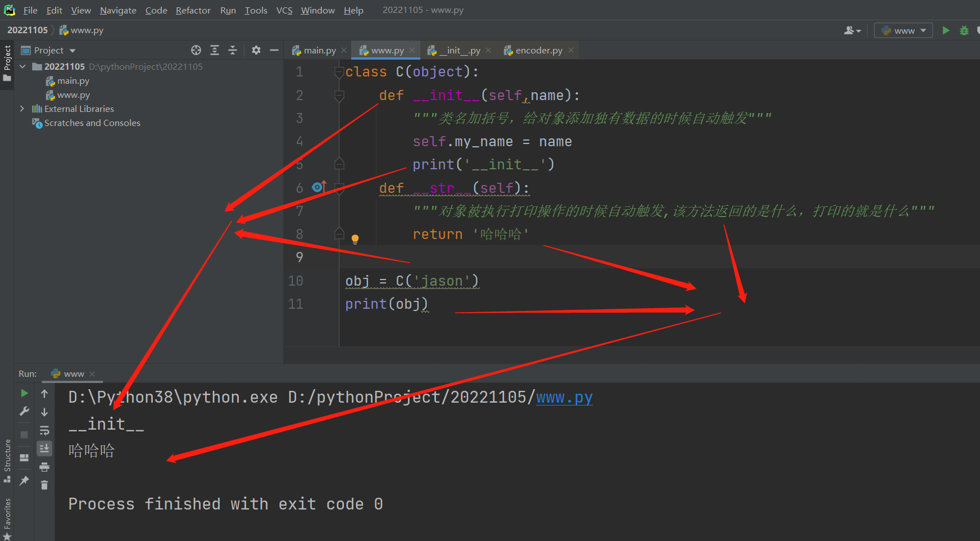Rerun www from the Run panel
The image size is (980, 541).
[24, 393]
